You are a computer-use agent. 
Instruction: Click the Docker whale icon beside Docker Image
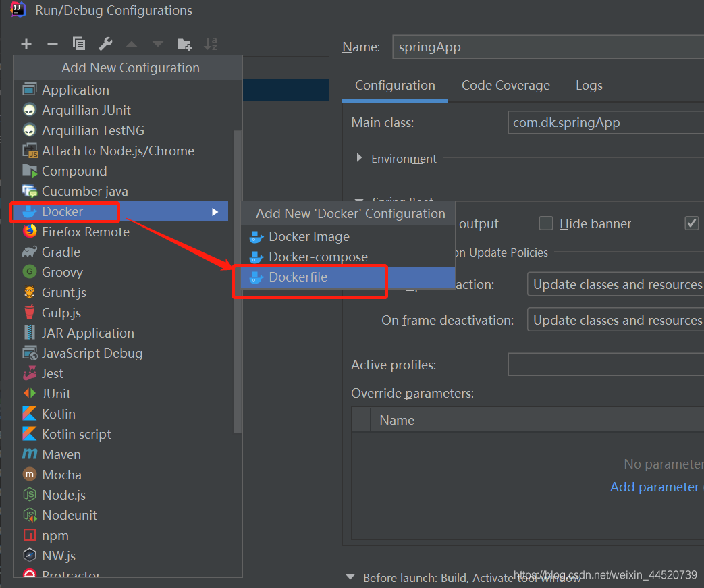[x=256, y=237]
